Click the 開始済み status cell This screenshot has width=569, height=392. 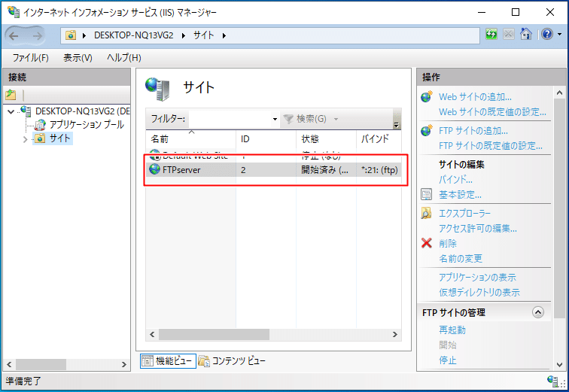[x=325, y=170]
